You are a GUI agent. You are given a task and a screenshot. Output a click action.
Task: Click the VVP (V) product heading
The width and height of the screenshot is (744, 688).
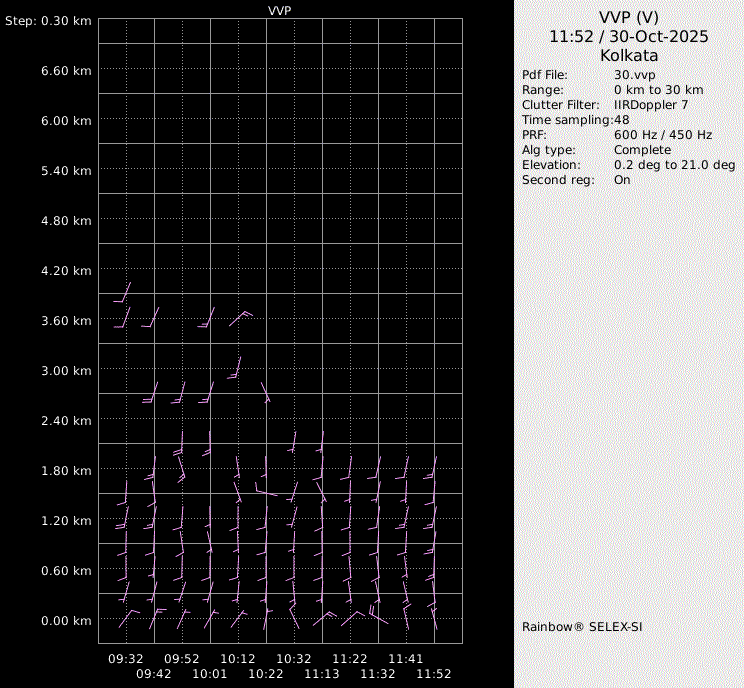628,16
